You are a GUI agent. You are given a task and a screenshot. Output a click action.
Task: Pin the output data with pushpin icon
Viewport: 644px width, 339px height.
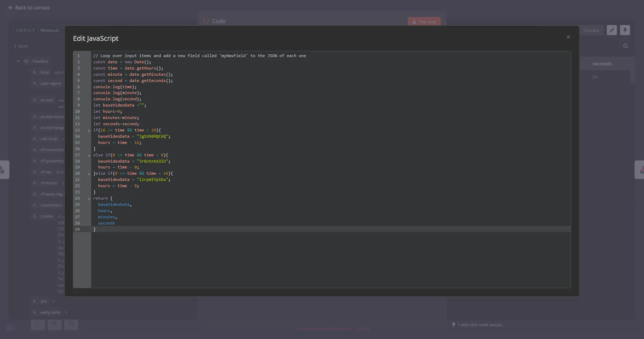625,30
